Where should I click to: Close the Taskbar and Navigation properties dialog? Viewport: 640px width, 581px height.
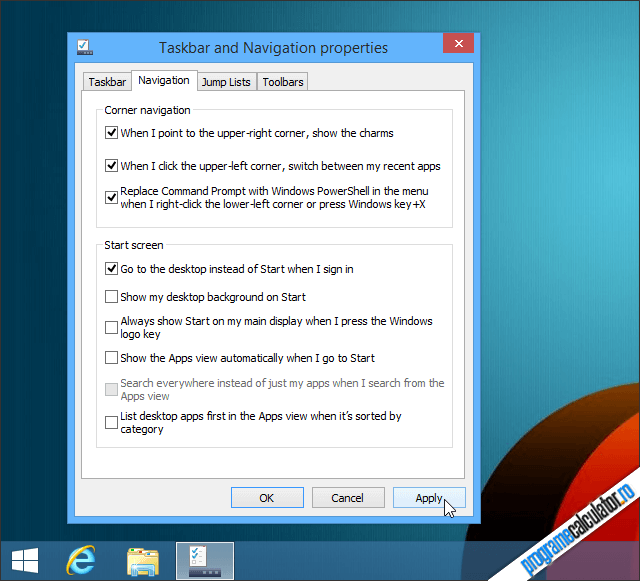point(458,43)
